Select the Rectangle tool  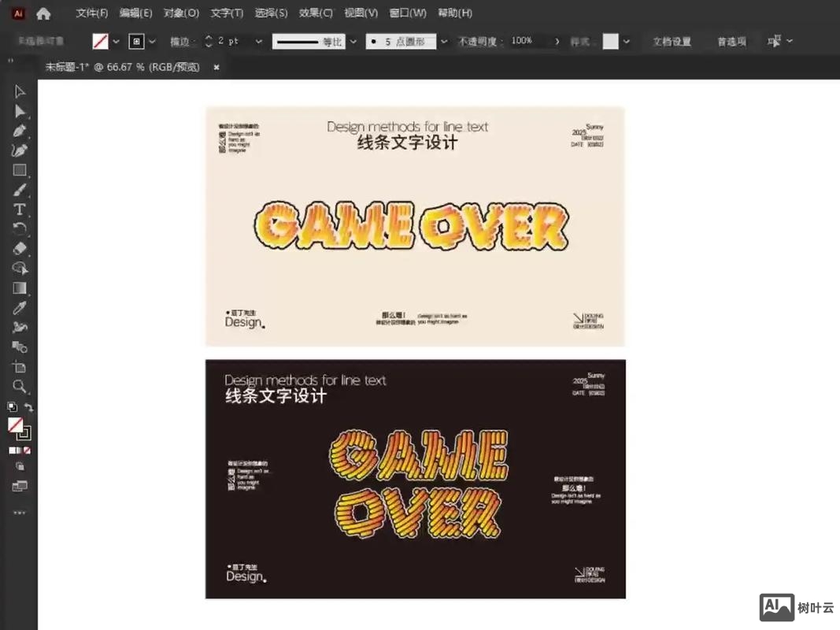[x=21, y=169]
